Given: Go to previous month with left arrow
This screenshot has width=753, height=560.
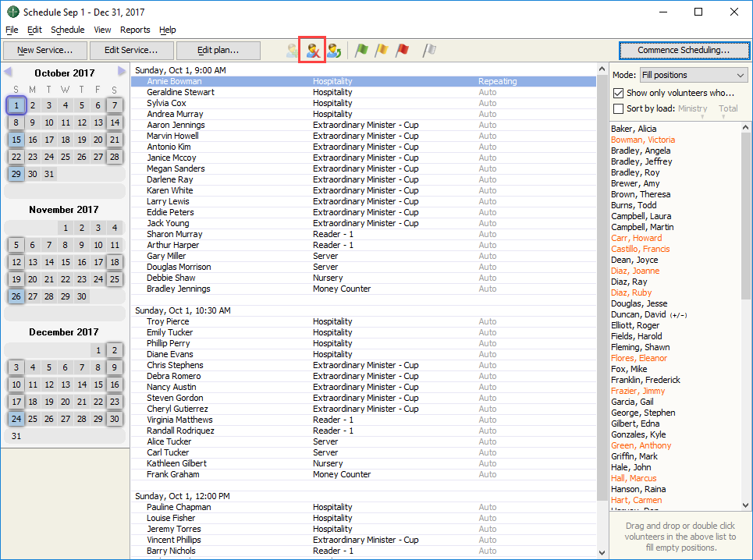Looking at the screenshot, I should click(x=8, y=73).
